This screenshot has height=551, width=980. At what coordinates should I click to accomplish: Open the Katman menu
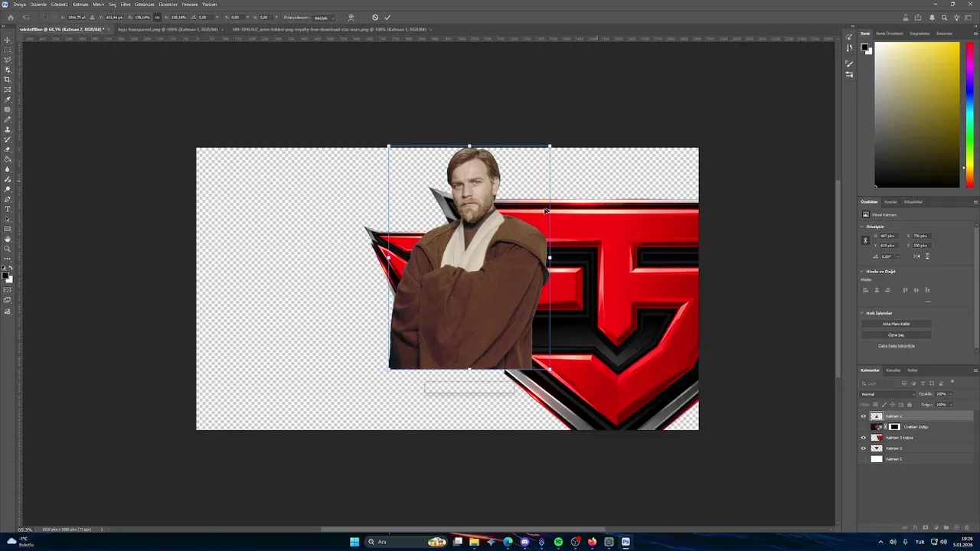pos(80,5)
